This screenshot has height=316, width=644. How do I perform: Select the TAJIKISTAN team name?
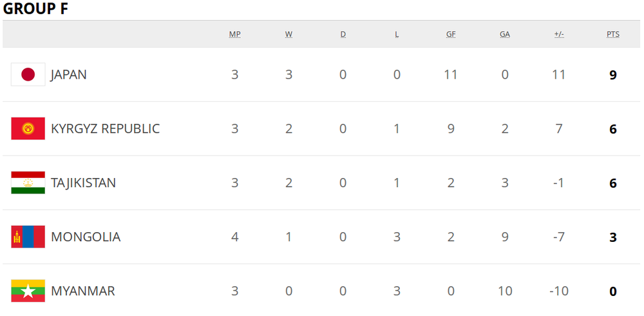[83, 183]
